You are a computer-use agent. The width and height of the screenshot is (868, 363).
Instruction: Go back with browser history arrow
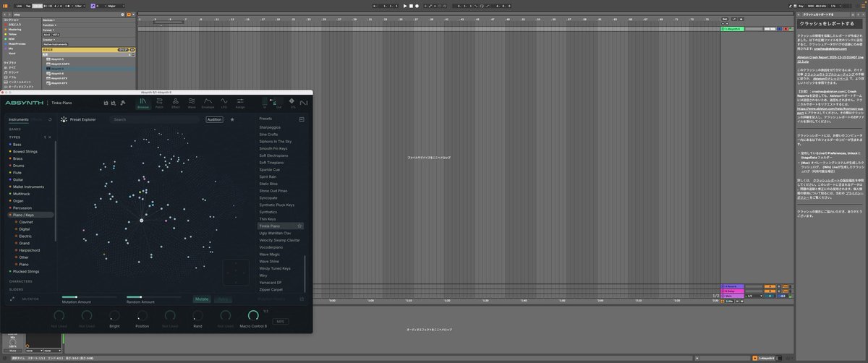coord(4,14)
